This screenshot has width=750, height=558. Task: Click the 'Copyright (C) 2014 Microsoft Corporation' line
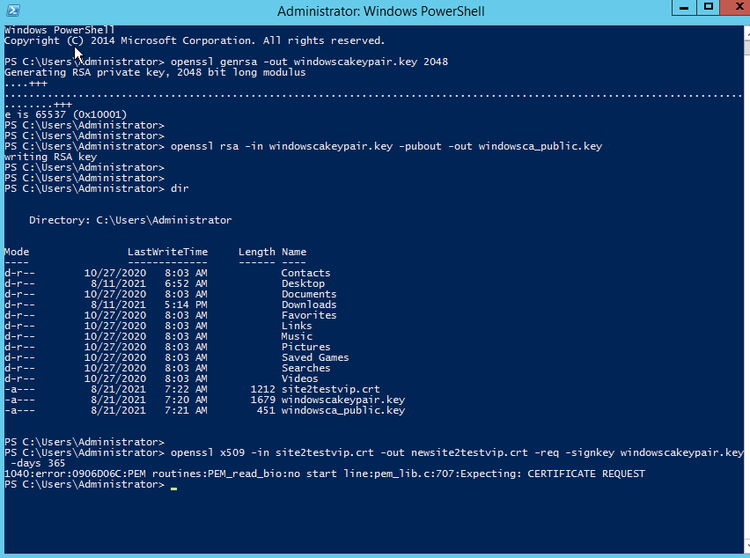(195, 41)
